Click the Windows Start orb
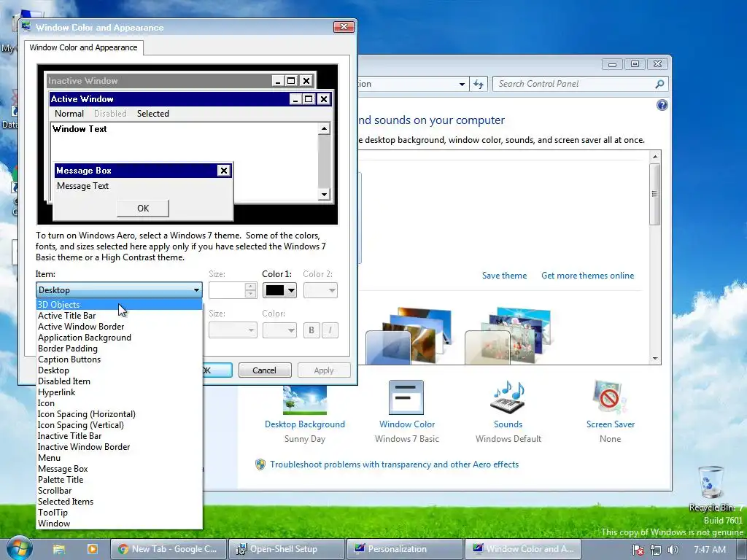Viewport: 747px width, 560px height. 19,548
